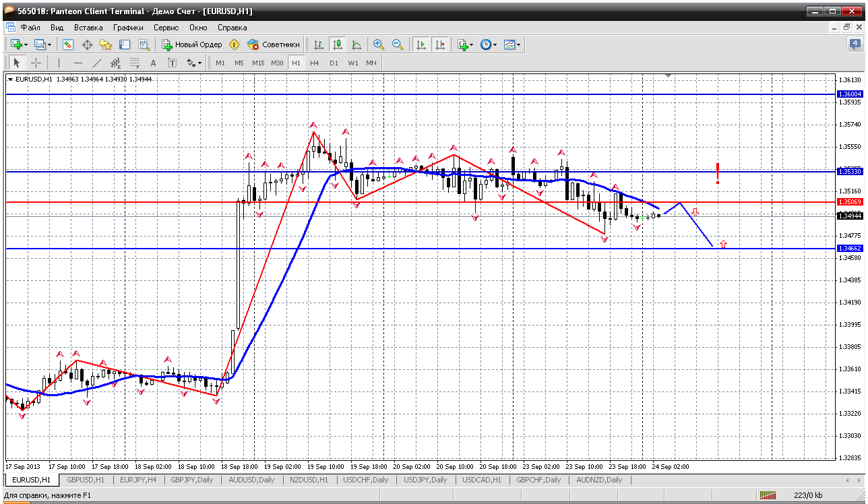
Task: Switch chart to line chart
Action: [x=356, y=44]
